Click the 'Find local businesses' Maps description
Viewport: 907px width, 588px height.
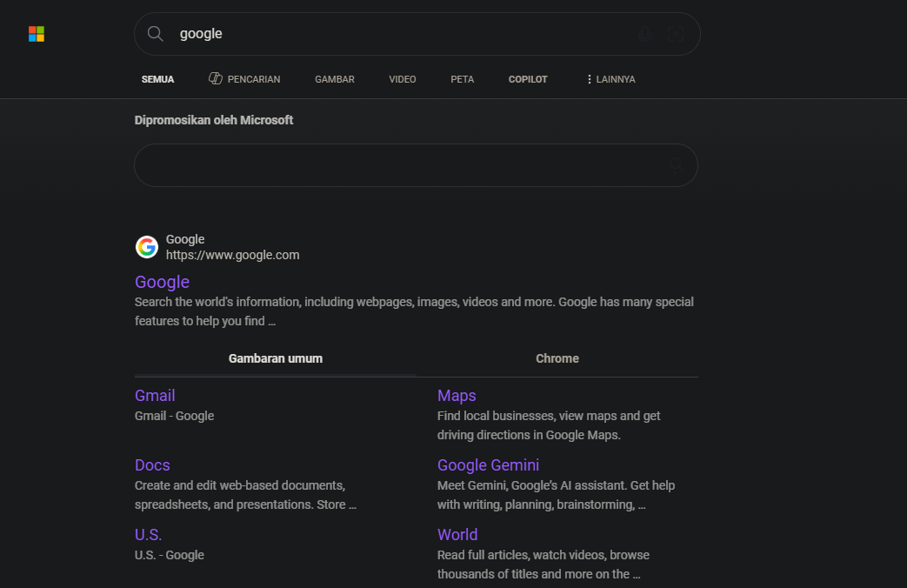549,425
